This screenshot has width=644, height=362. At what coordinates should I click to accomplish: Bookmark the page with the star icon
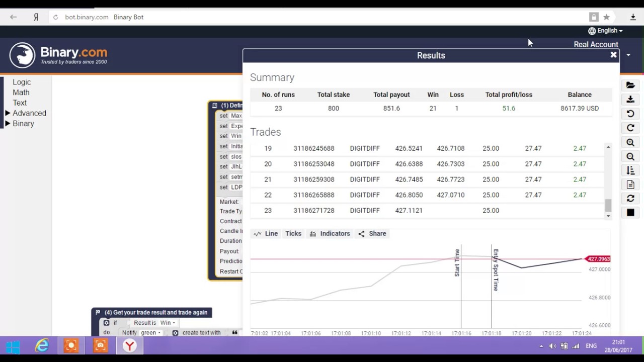(606, 17)
